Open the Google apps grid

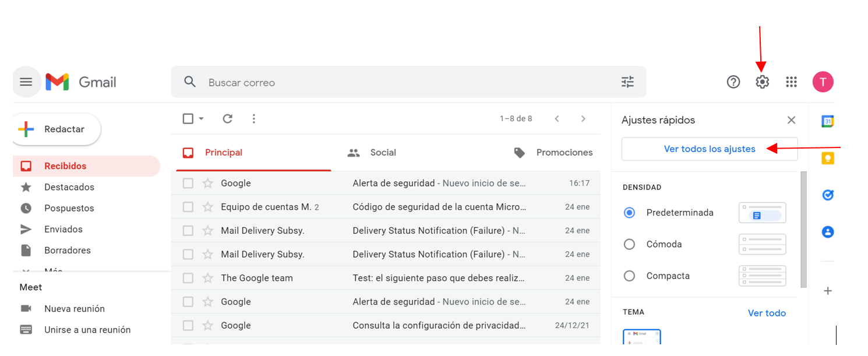point(791,82)
